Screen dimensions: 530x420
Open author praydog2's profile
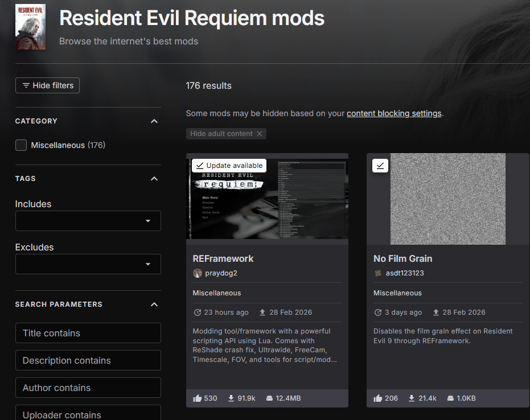click(221, 273)
